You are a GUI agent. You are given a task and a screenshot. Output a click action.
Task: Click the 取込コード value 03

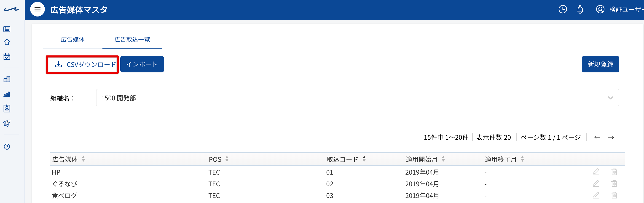pos(330,195)
